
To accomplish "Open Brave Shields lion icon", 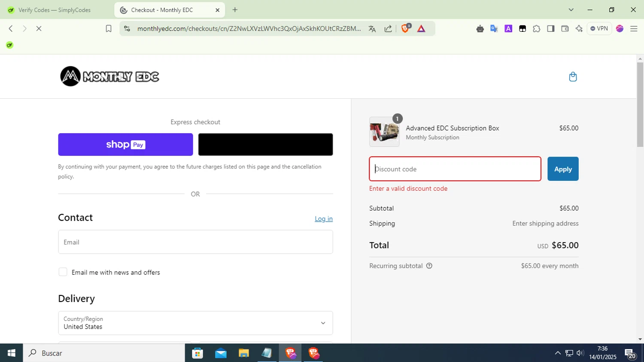I will [405, 28].
